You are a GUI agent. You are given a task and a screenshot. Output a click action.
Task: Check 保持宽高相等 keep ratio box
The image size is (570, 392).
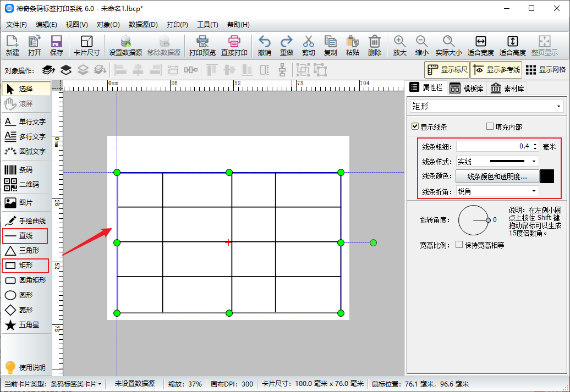click(x=459, y=245)
